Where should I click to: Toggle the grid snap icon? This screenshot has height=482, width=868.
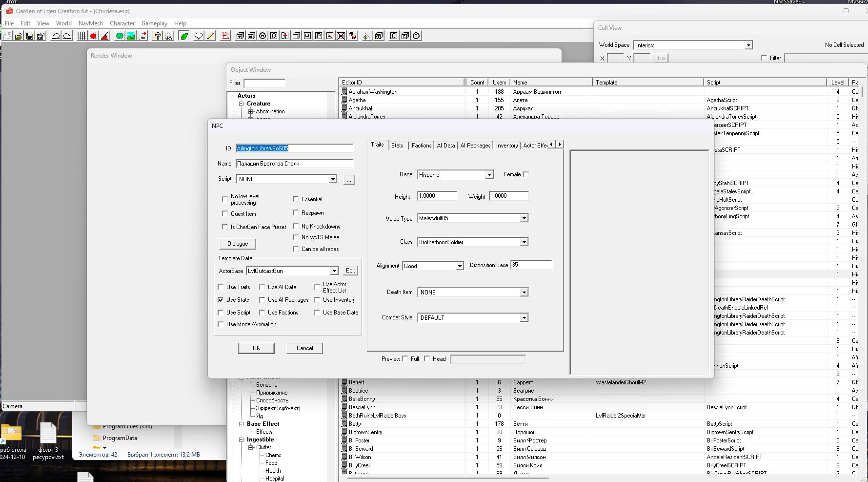tap(82, 36)
